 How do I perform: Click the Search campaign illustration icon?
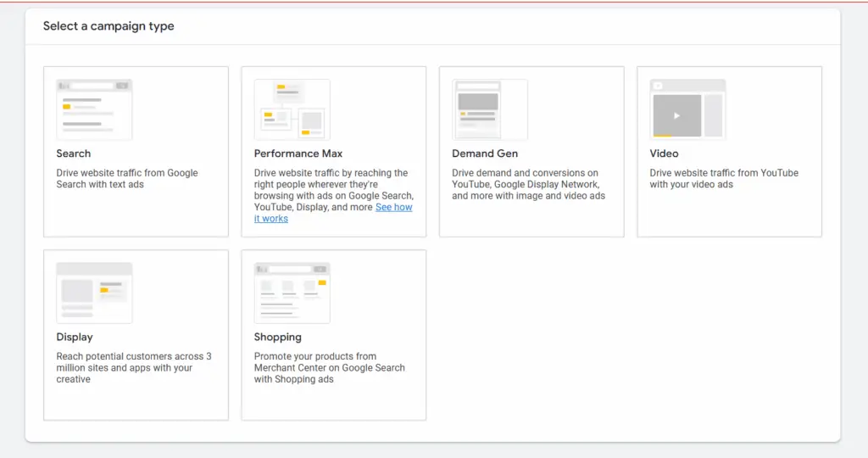pyautogui.click(x=94, y=109)
